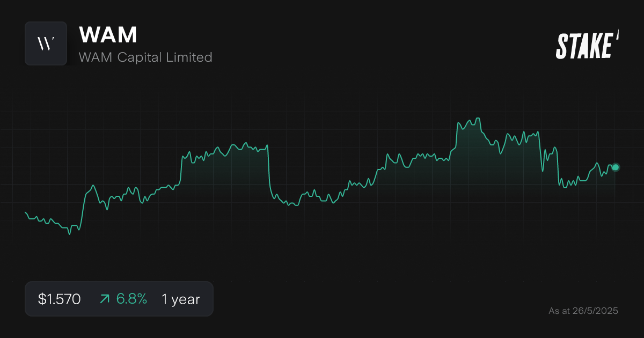Click the W letter inside the logo tile

(x=46, y=43)
